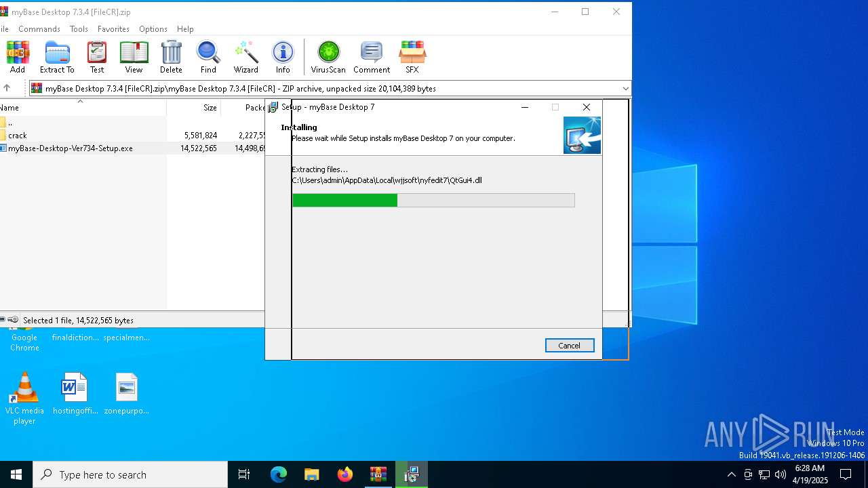
Task: Minimize the Setup myBase Desktop 7 window
Action: 524,107
